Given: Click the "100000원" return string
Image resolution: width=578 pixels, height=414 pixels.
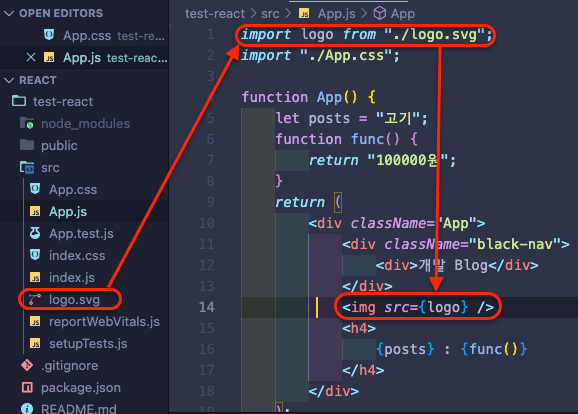Looking at the screenshot, I should click(408, 160).
